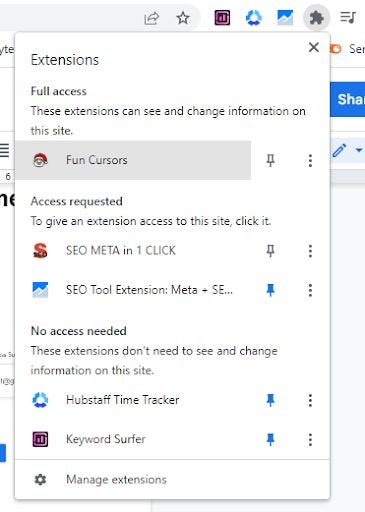Viewport: 365px width, 512px height.
Task: Click the Manage extensions gear icon
Action: [40, 480]
